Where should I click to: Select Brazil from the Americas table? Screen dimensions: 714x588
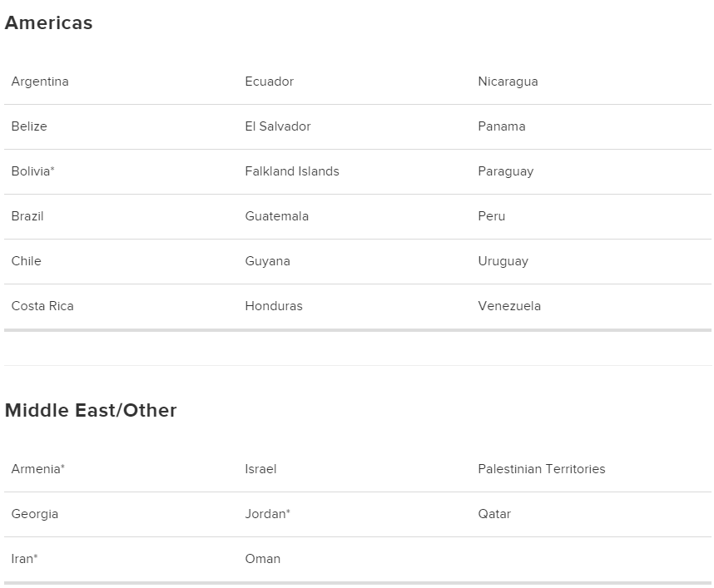(27, 216)
